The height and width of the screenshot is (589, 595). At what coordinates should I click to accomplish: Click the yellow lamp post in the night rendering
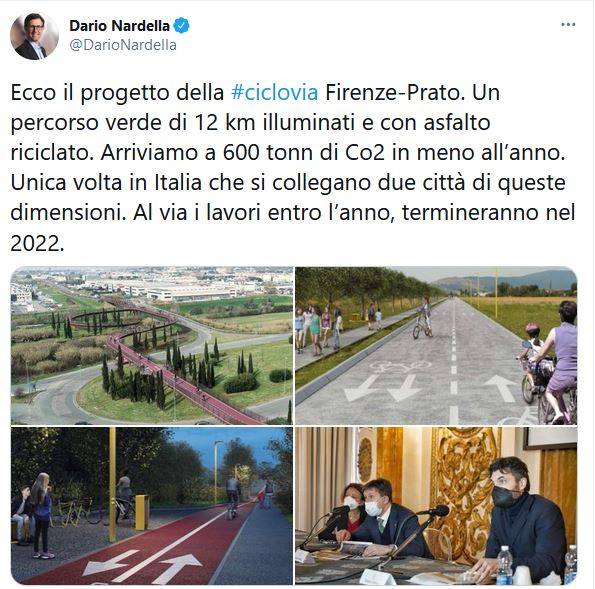pyautogui.click(x=112, y=484)
